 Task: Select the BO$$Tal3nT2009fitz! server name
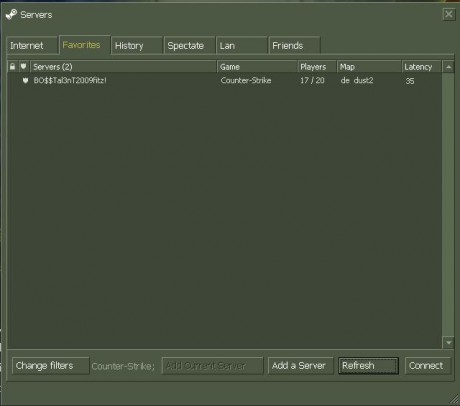pos(70,80)
